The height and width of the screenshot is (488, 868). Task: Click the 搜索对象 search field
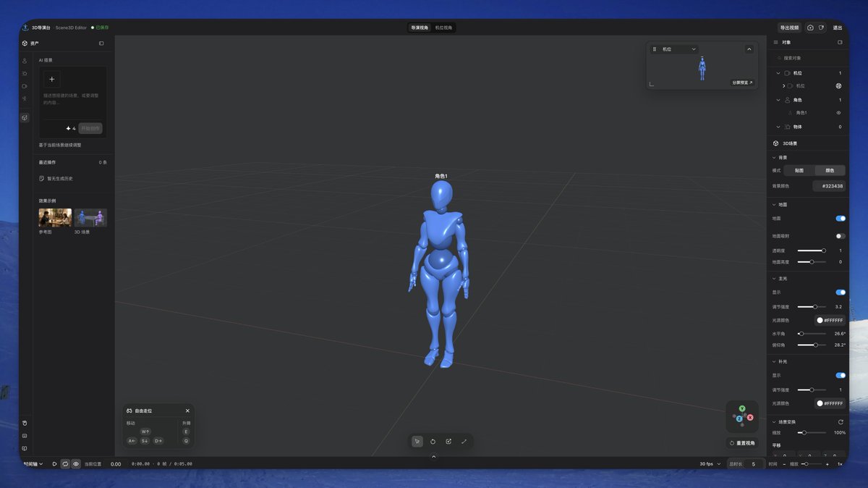pyautogui.click(x=808, y=58)
